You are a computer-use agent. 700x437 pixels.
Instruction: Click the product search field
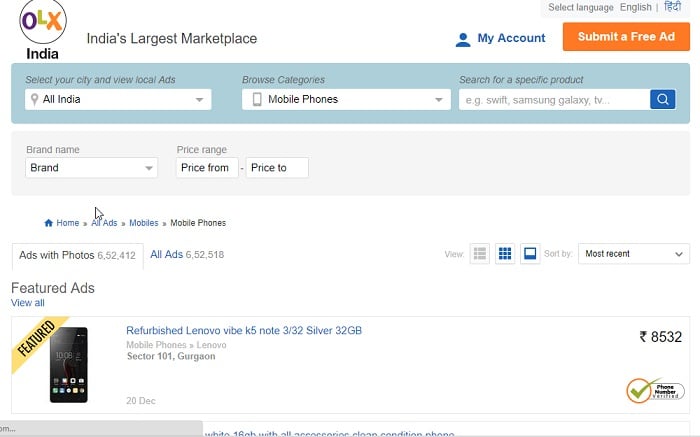[x=554, y=100]
